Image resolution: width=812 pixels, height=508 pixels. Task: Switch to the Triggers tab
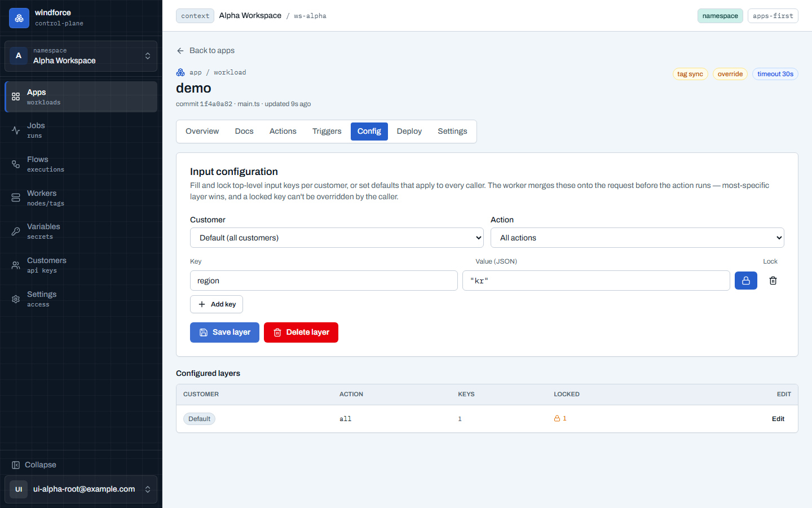327,132
